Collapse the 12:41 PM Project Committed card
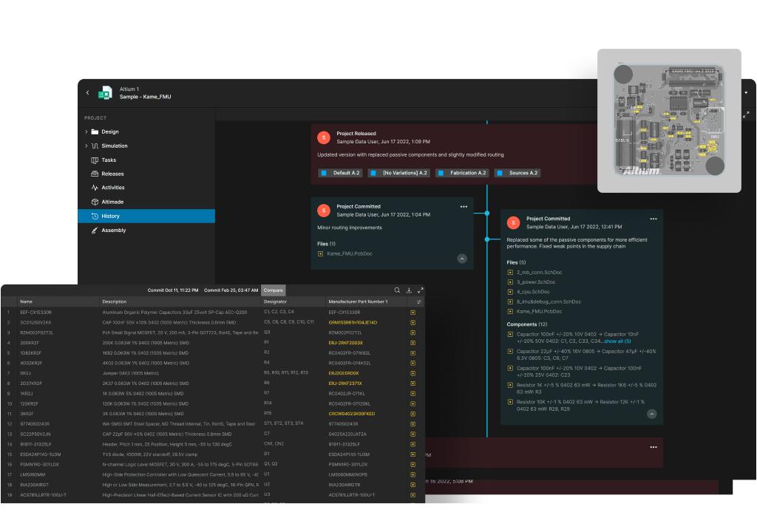This screenshot has width=757, height=532. click(x=651, y=414)
